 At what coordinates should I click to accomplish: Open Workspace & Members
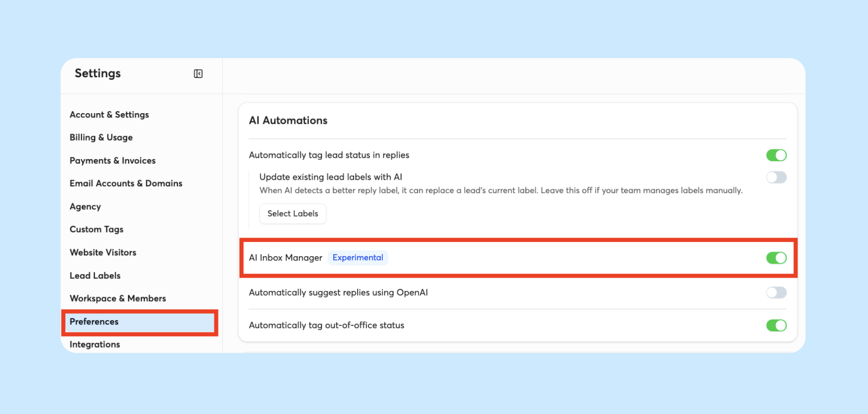point(118,299)
